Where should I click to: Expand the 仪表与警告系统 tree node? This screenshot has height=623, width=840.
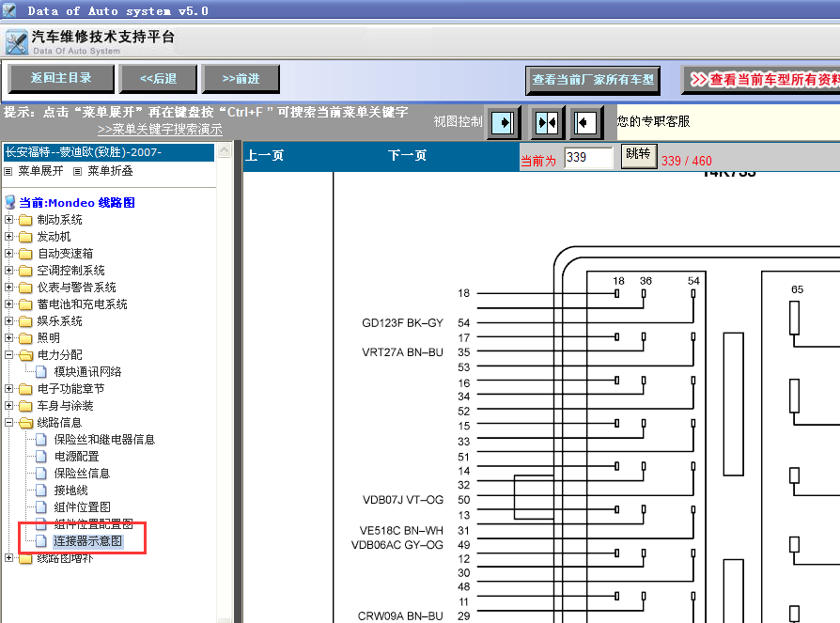[8, 288]
